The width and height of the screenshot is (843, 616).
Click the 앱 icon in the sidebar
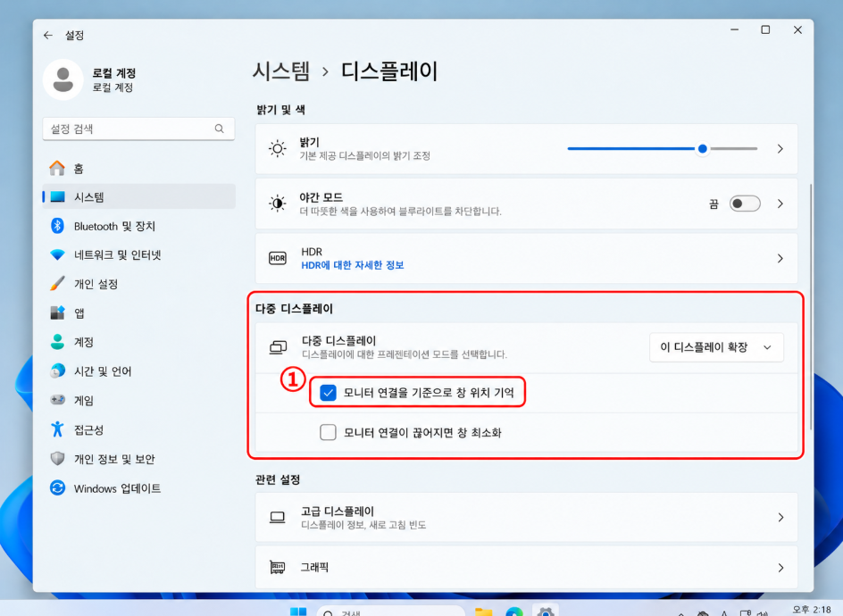[x=57, y=312]
